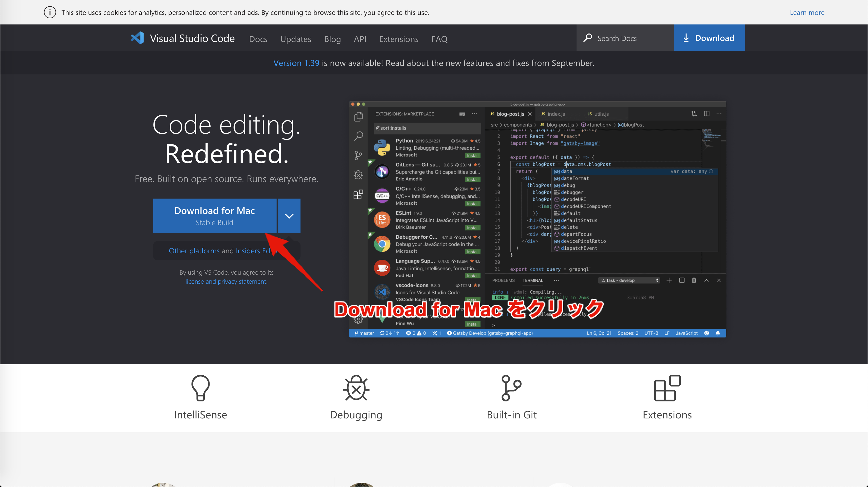Click the new terminal plus icon
Viewport: 868px width, 487px height.
(x=669, y=280)
